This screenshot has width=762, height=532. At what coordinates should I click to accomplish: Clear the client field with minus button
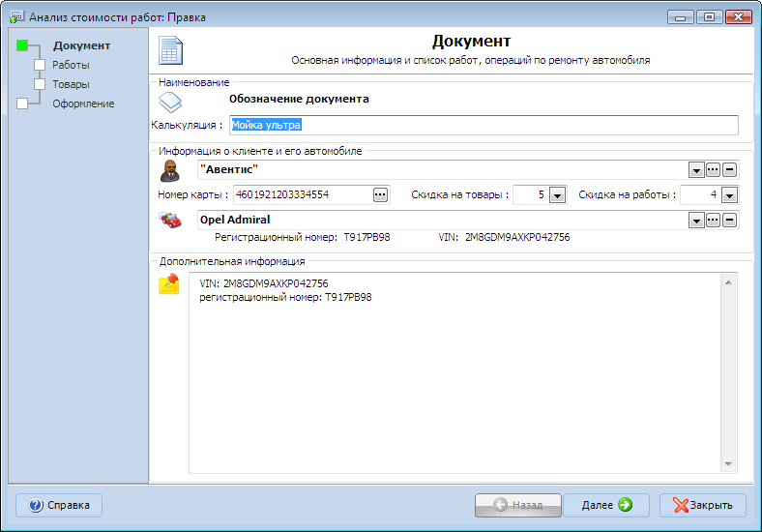(730, 170)
